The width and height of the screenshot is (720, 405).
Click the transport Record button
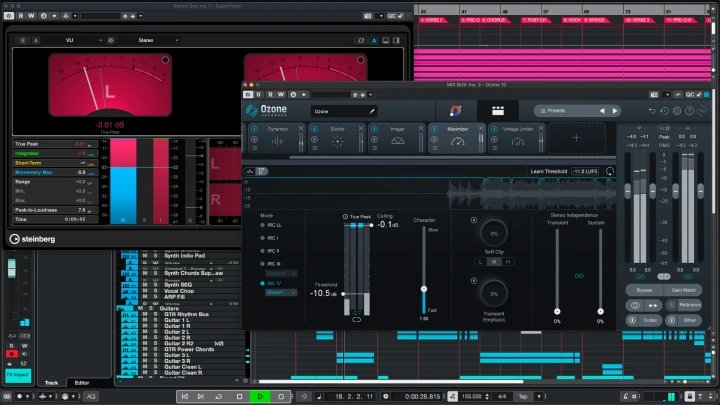tap(281, 396)
